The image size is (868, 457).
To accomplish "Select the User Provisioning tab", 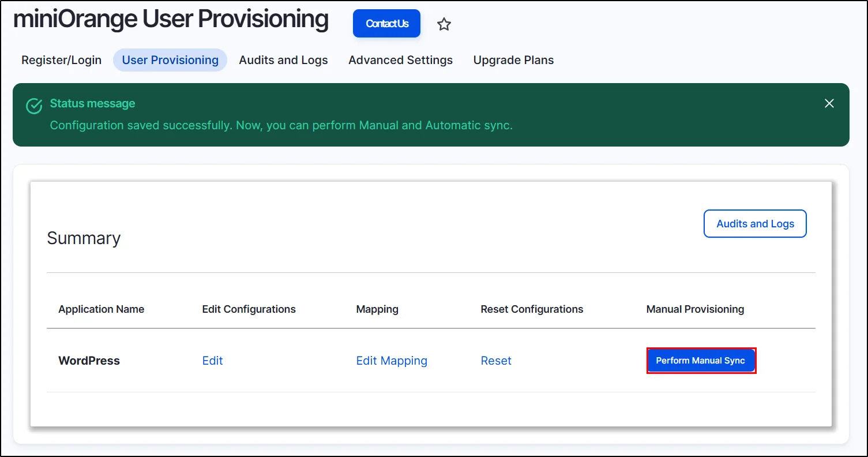I will tap(170, 60).
